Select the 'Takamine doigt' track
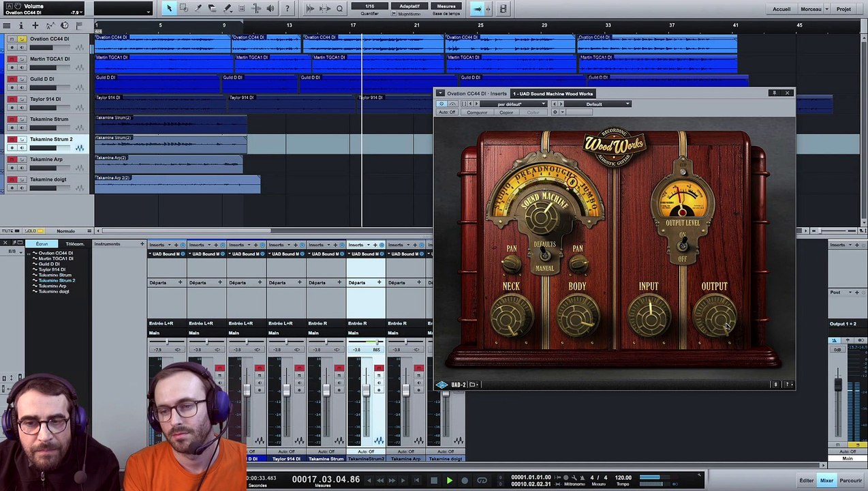The height and width of the screenshot is (491, 868). [48, 179]
